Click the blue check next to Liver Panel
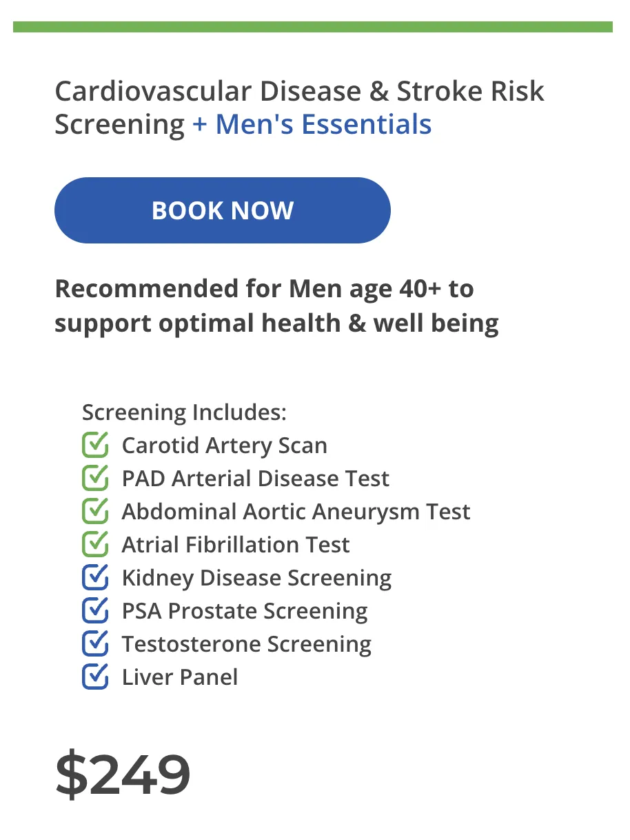 [x=95, y=677]
